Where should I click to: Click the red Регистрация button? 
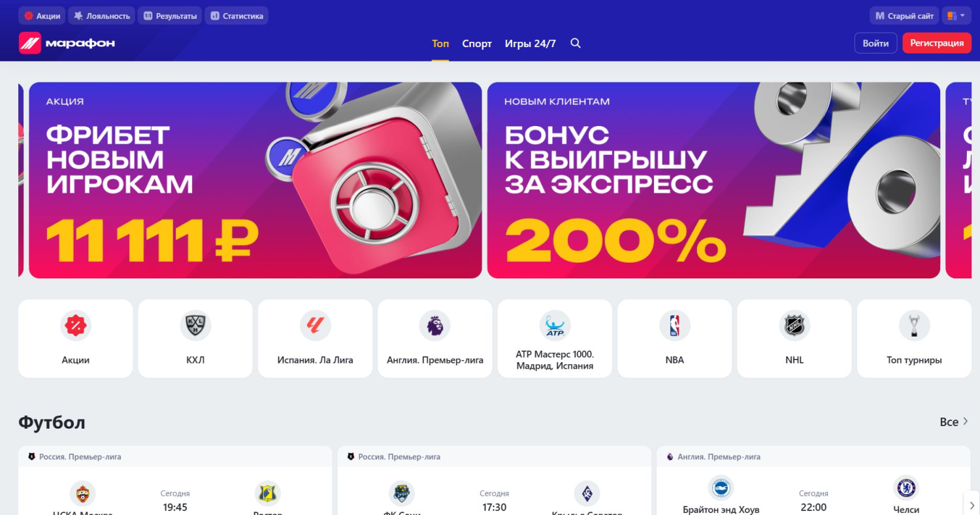pyautogui.click(x=937, y=43)
